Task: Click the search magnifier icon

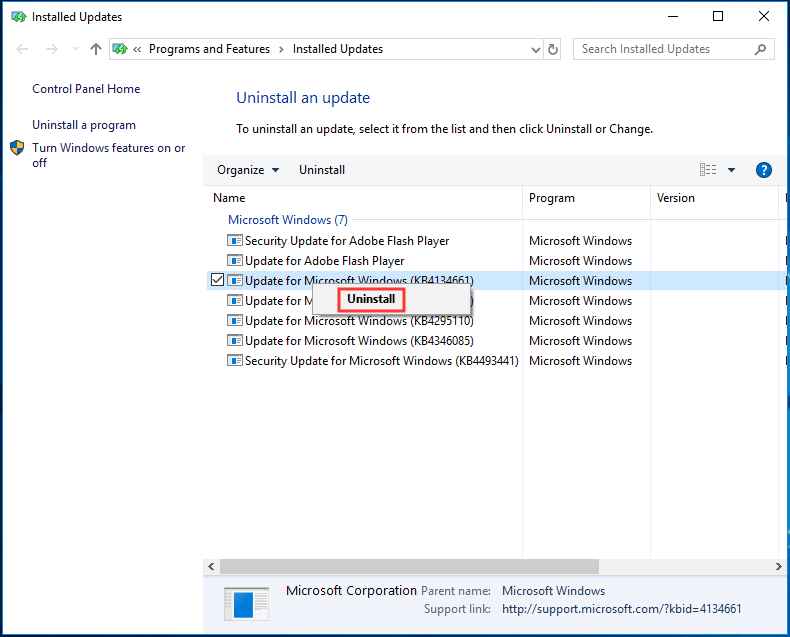Action: pyautogui.click(x=760, y=49)
